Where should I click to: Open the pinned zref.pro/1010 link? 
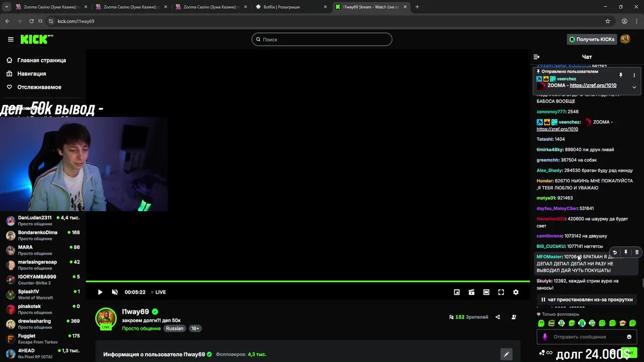593,85
